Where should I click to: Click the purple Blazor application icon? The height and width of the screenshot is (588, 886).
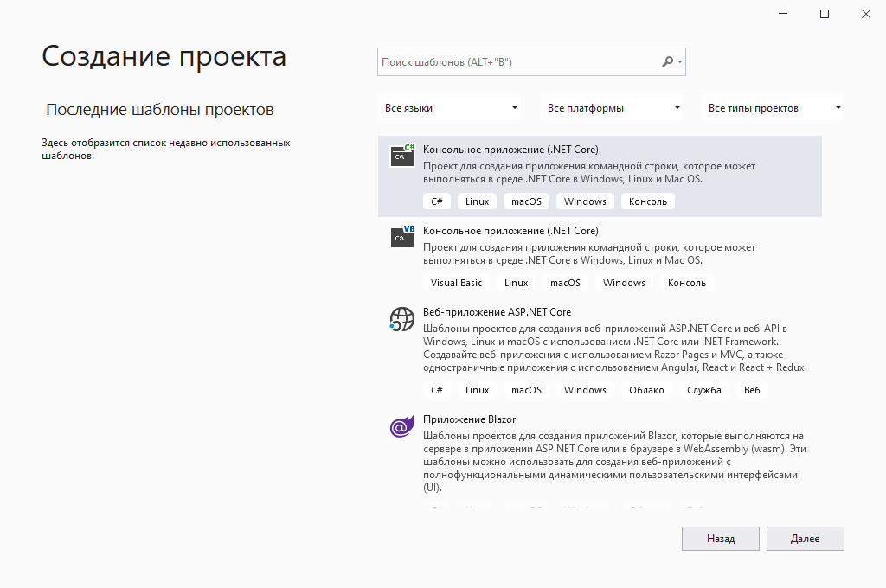[x=402, y=426]
